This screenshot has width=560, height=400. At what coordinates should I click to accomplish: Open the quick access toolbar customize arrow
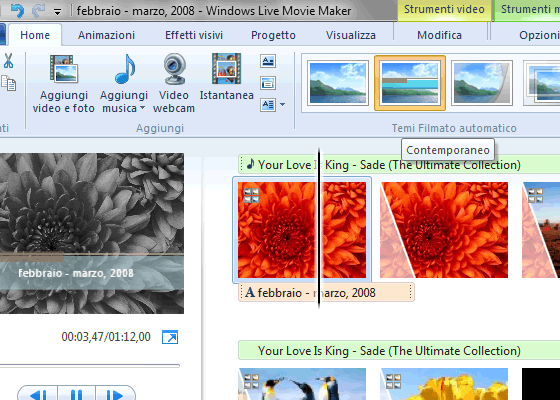[x=57, y=12]
